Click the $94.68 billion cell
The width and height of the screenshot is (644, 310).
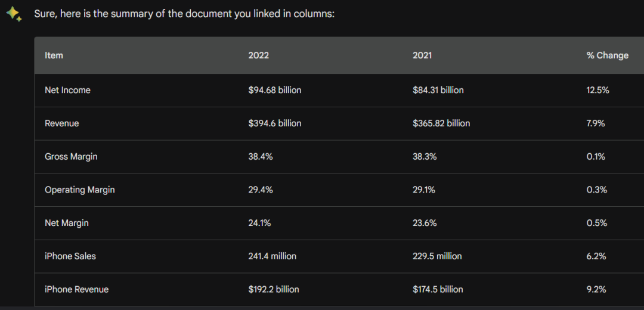pos(274,91)
